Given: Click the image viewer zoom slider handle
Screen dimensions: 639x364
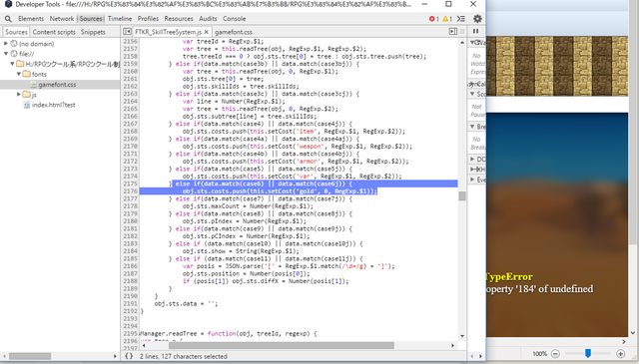Looking at the screenshot, I should (588, 353).
